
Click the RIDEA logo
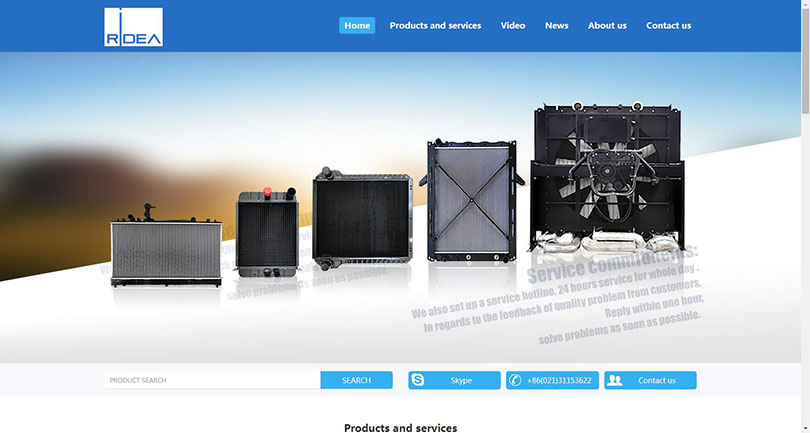pyautogui.click(x=133, y=27)
